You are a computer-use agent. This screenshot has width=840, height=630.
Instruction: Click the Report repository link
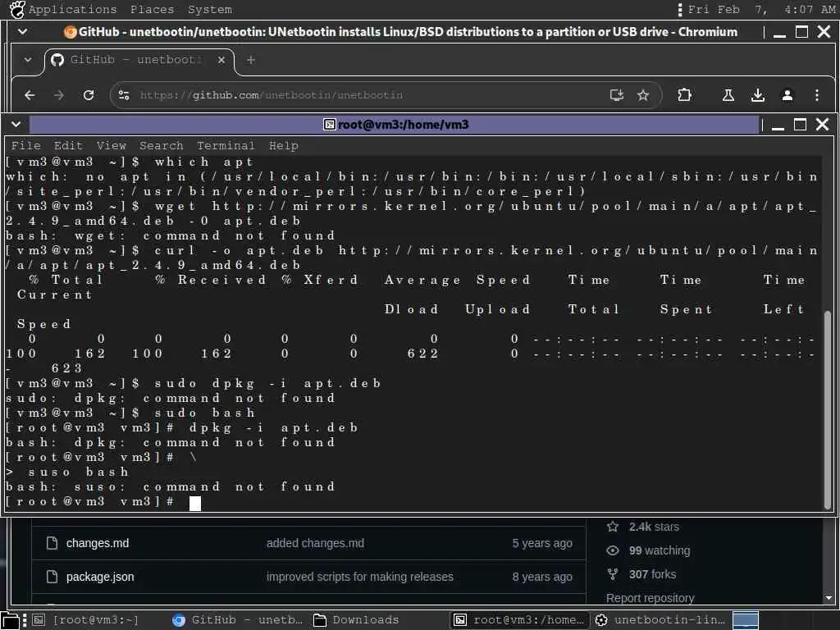(x=650, y=598)
